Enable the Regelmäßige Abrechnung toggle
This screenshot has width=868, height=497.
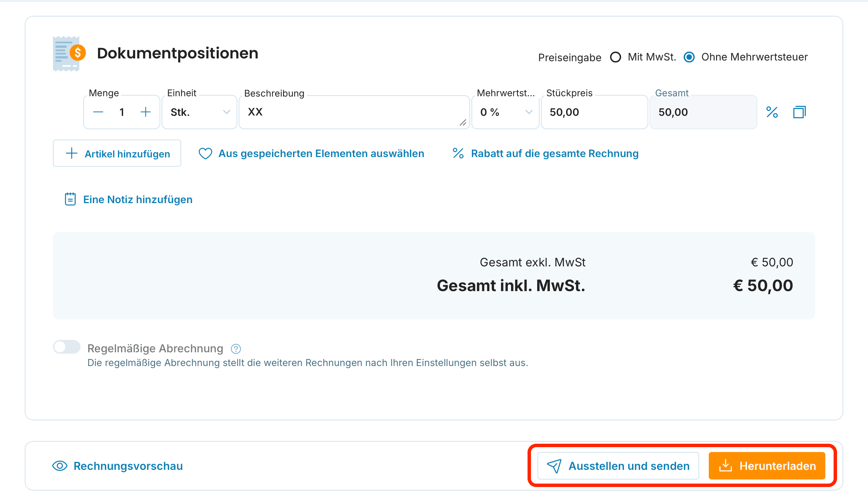click(67, 347)
